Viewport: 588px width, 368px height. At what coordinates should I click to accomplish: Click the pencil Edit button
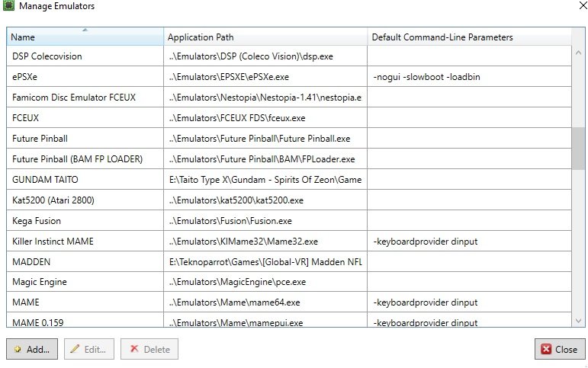(89, 349)
